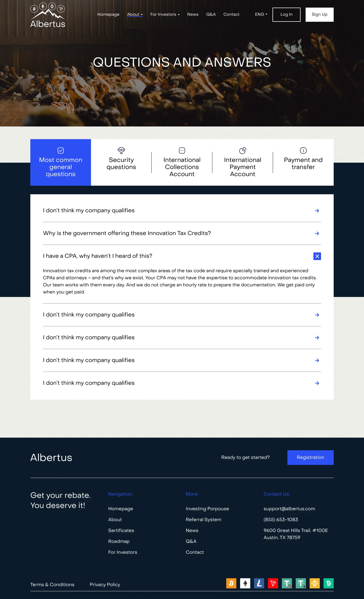This screenshot has width=364, height=599.
Task: Open the For Investors dropdown
Action: (165, 14)
